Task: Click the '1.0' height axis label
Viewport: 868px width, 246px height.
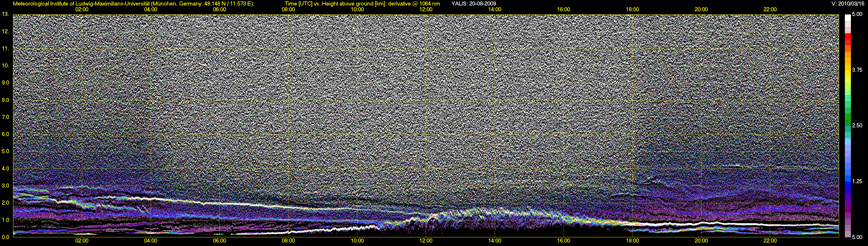Action: [x=5, y=220]
